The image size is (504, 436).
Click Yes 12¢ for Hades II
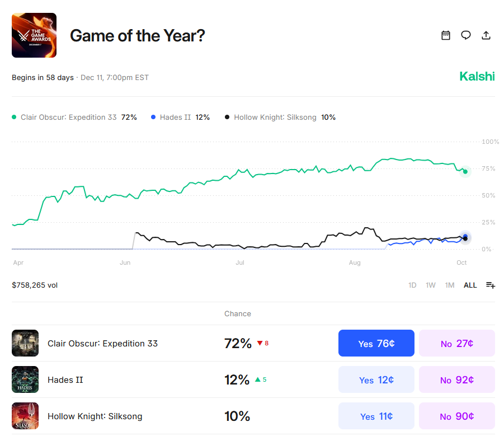tap(376, 379)
